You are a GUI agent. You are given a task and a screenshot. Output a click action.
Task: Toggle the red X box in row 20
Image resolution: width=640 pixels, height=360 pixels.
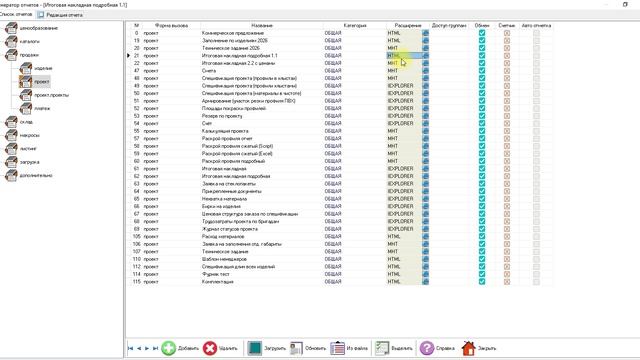pos(507,48)
